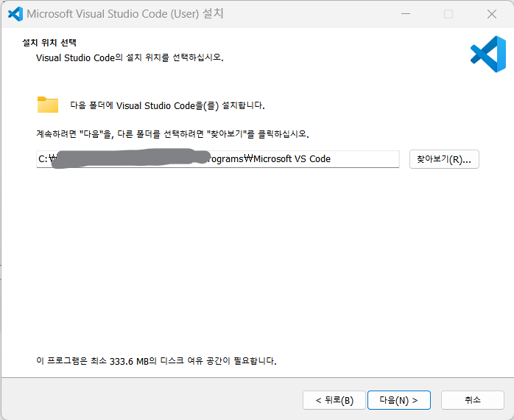Close the setup window with X

pos(492,14)
